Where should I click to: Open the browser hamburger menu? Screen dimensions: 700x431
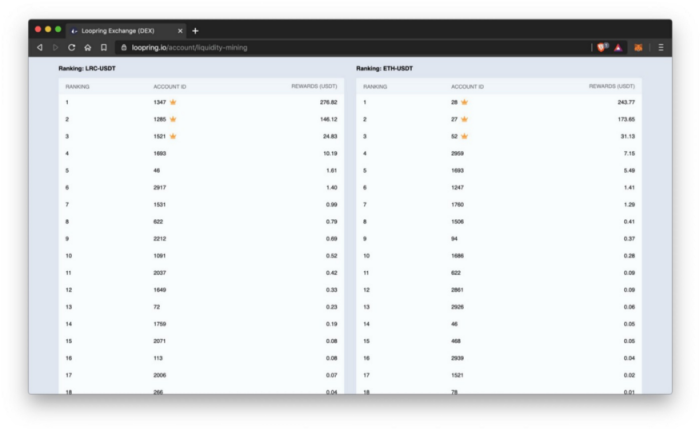661,47
